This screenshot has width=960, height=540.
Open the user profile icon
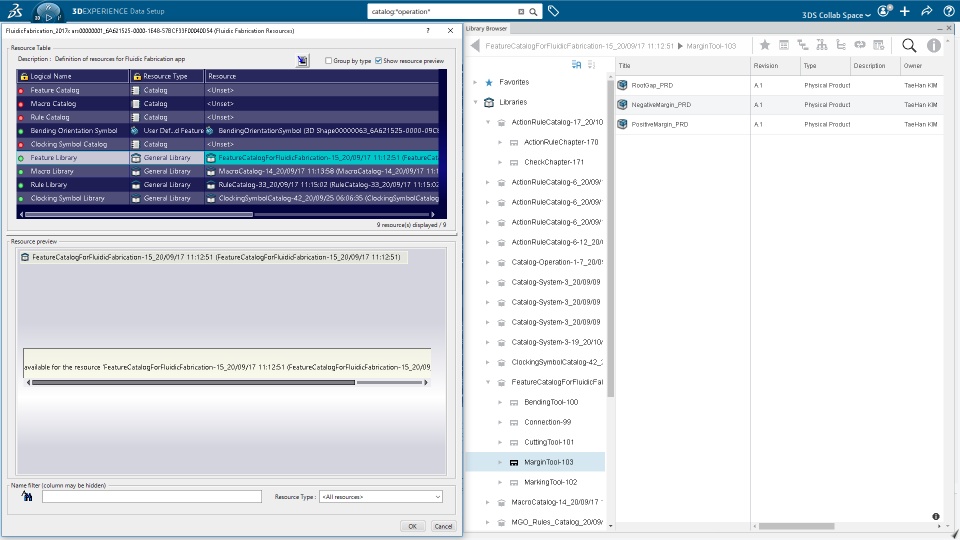tap(883, 11)
